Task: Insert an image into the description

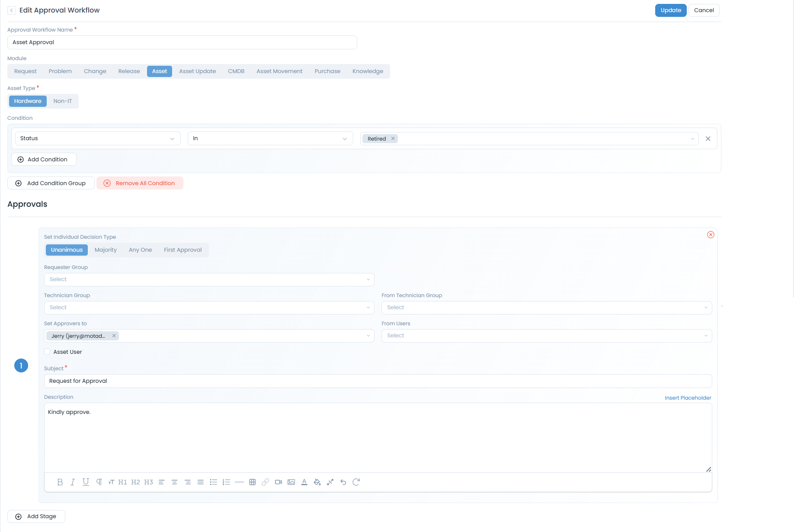Action: [291, 482]
